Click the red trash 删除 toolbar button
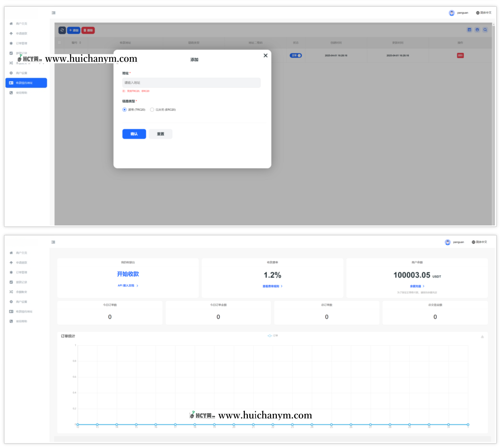This screenshot has height=448, width=503. coord(88,30)
